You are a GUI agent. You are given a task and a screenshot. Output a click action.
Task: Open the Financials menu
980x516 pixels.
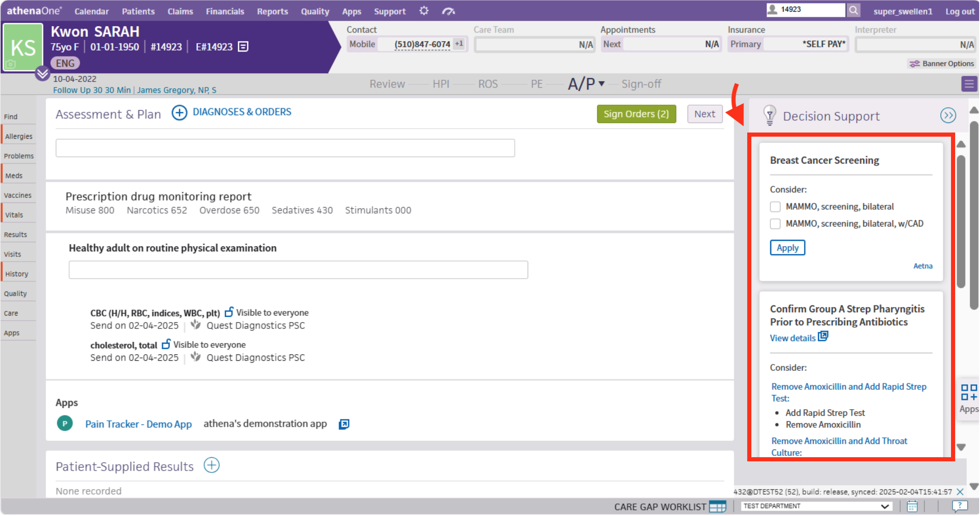pyautogui.click(x=225, y=12)
